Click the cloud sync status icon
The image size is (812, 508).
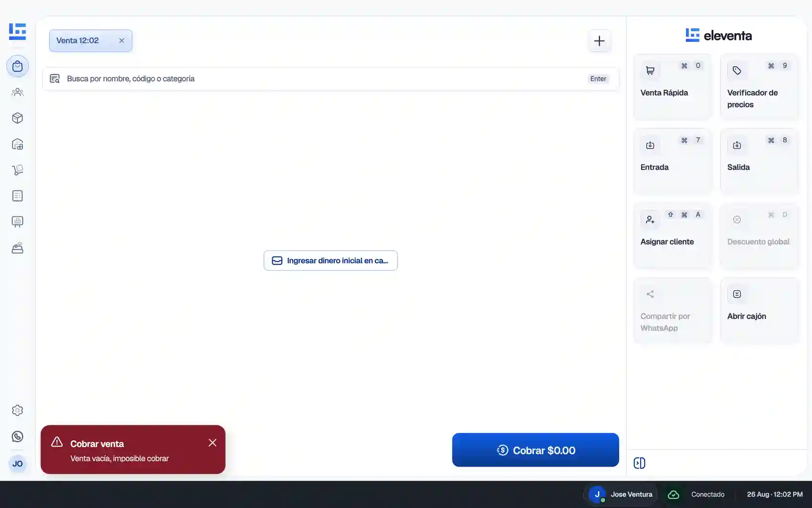click(x=673, y=494)
